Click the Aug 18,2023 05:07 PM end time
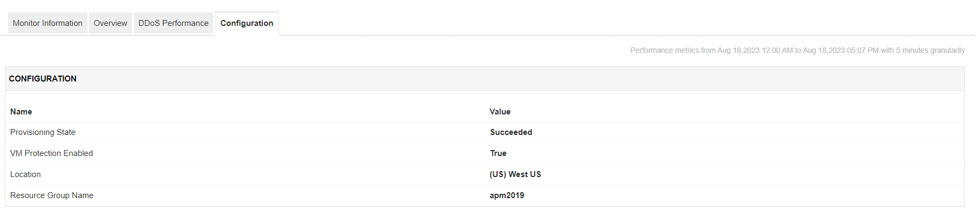Image resolution: width=980 pixels, height=217 pixels. coord(840,50)
